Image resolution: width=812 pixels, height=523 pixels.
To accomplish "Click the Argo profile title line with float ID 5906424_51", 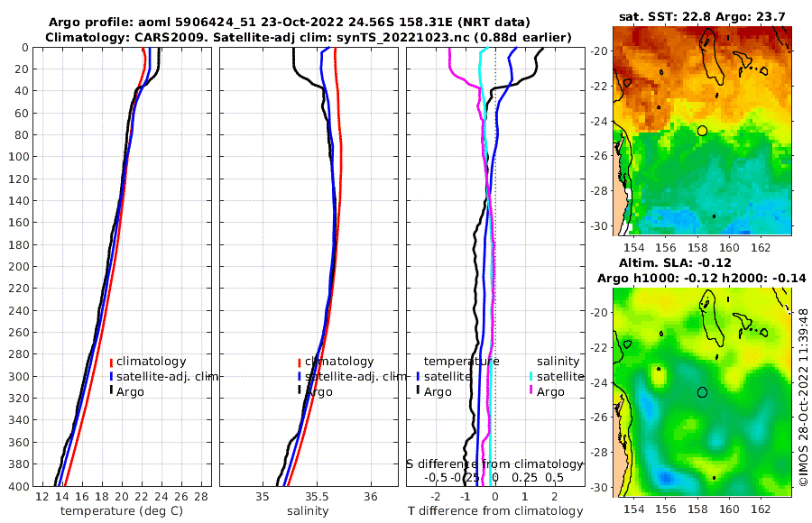I will point(289,23).
